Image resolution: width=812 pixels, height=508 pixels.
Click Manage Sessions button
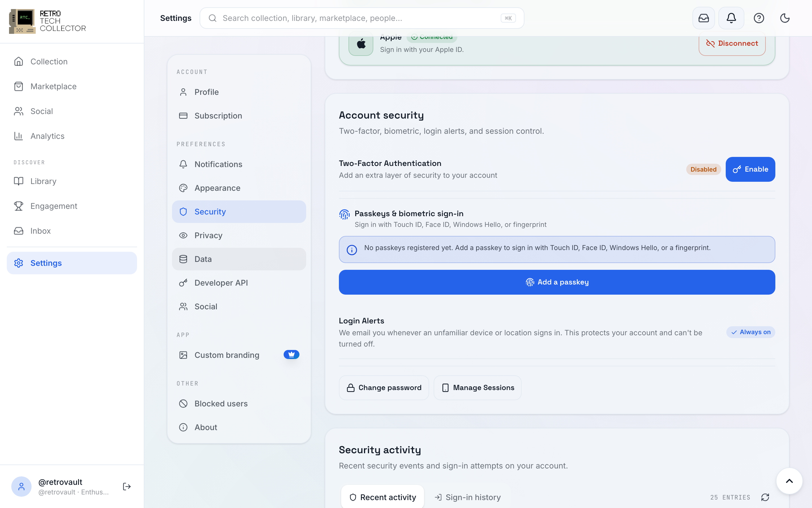coord(477,388)
